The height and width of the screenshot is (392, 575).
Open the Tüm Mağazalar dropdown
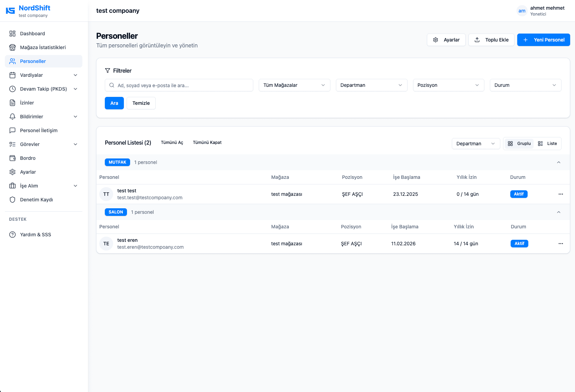click(x=294, y=85)
